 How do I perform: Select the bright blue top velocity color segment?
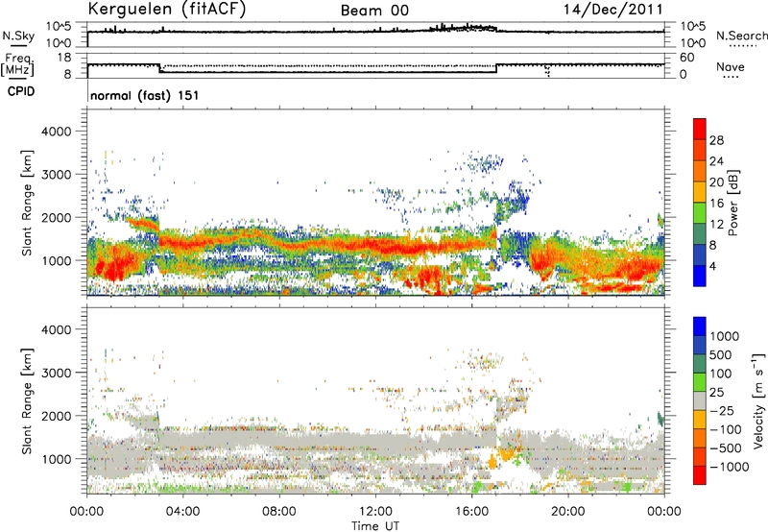point(700,326)
